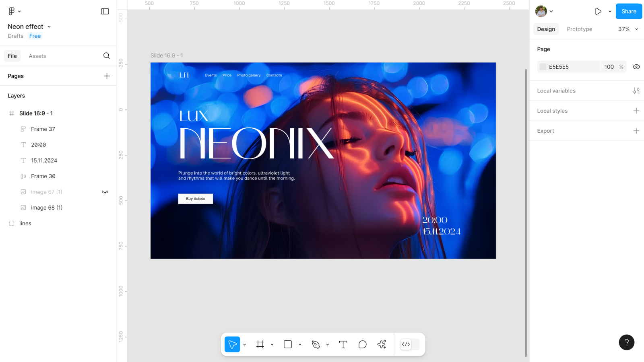Open the Figma main menu dropdown
Viewport: 644px width, 362px height.
(x=14, y=11)
